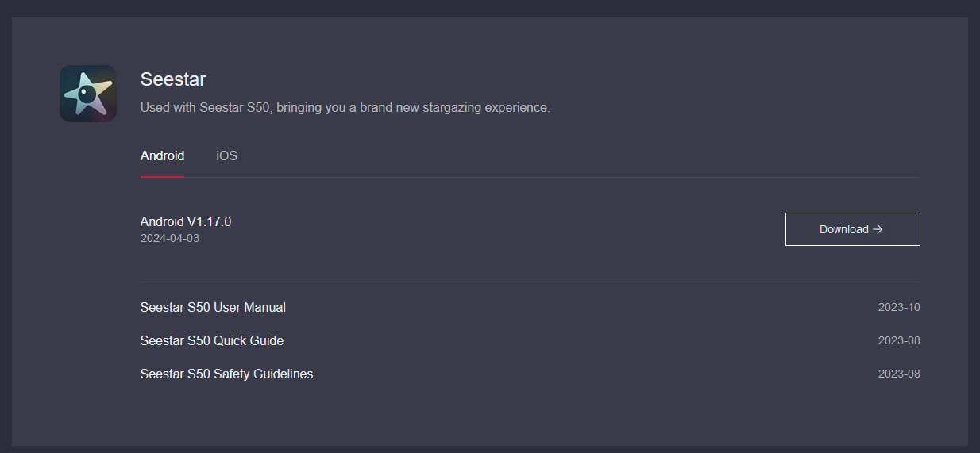Screen dimensions: 980x453
Task: Open the Seestar S50 User Manual
Action: tap(213, 307)
